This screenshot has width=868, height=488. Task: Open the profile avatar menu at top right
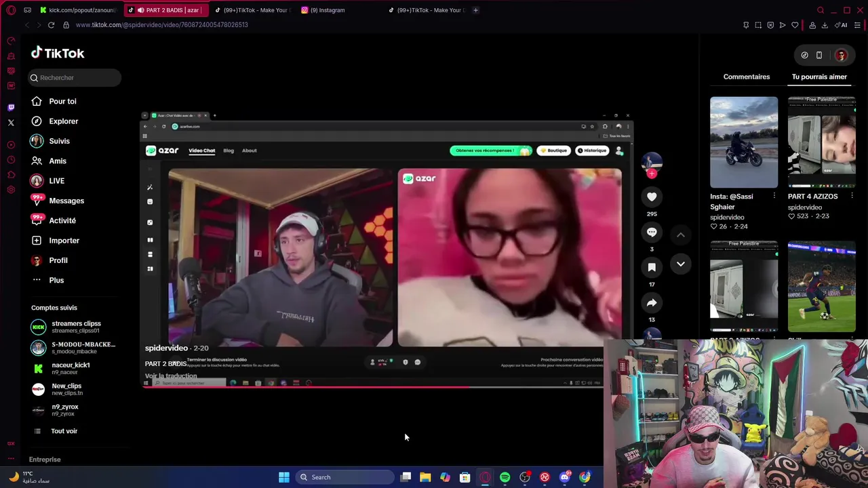(x=841, y=55)
